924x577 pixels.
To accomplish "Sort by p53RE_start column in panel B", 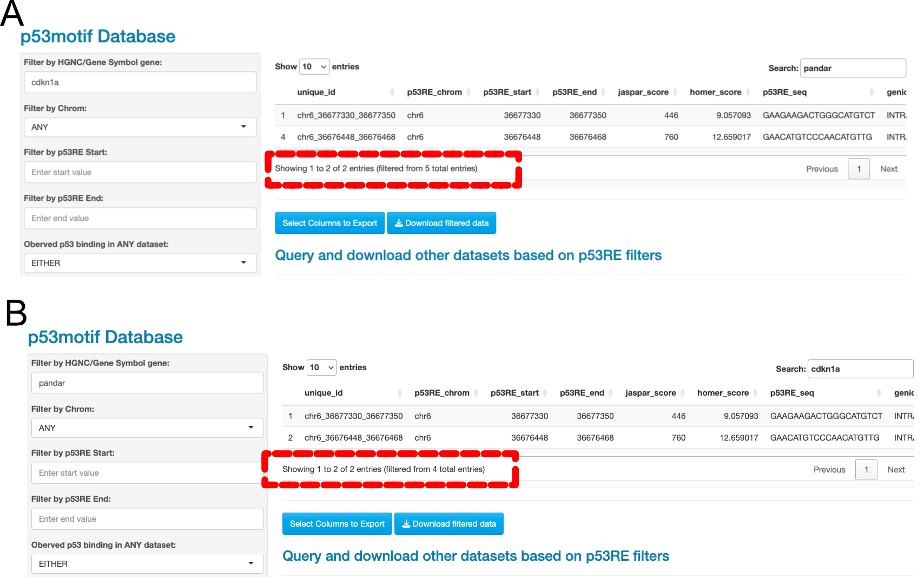I will tap(519, 393).
